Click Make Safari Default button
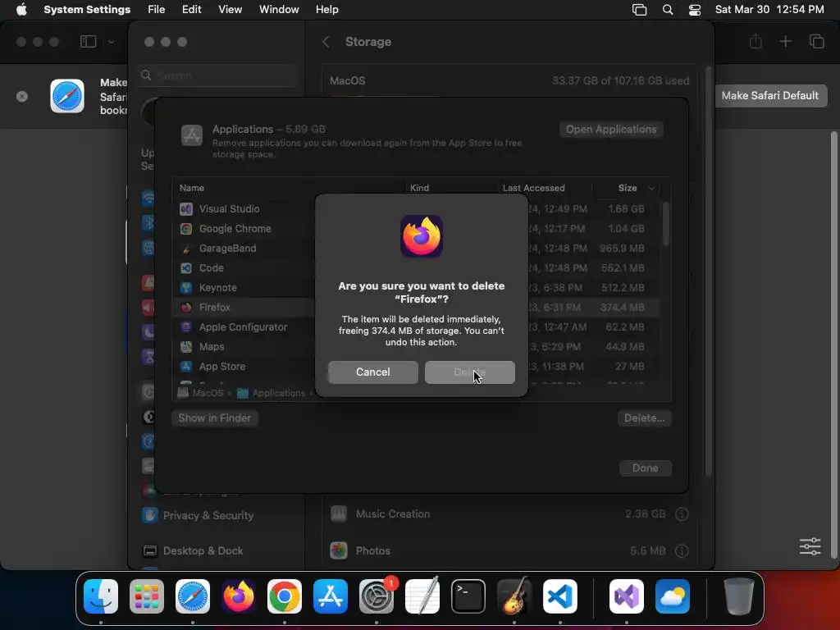 [x=769, y=95]
